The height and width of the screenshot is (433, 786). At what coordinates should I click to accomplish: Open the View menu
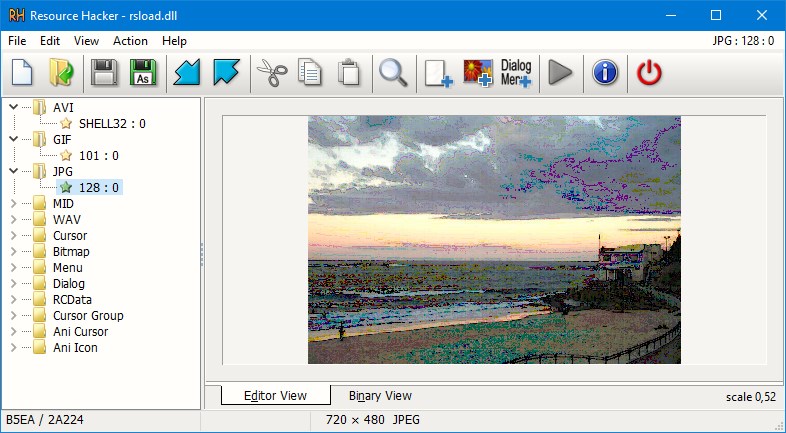click(x=86, y=41)
